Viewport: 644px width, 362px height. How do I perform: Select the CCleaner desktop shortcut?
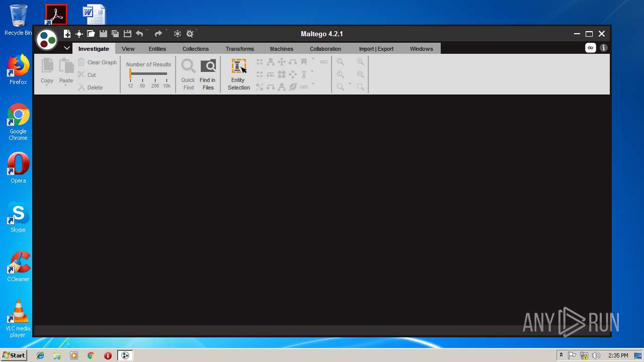(18, 266)
